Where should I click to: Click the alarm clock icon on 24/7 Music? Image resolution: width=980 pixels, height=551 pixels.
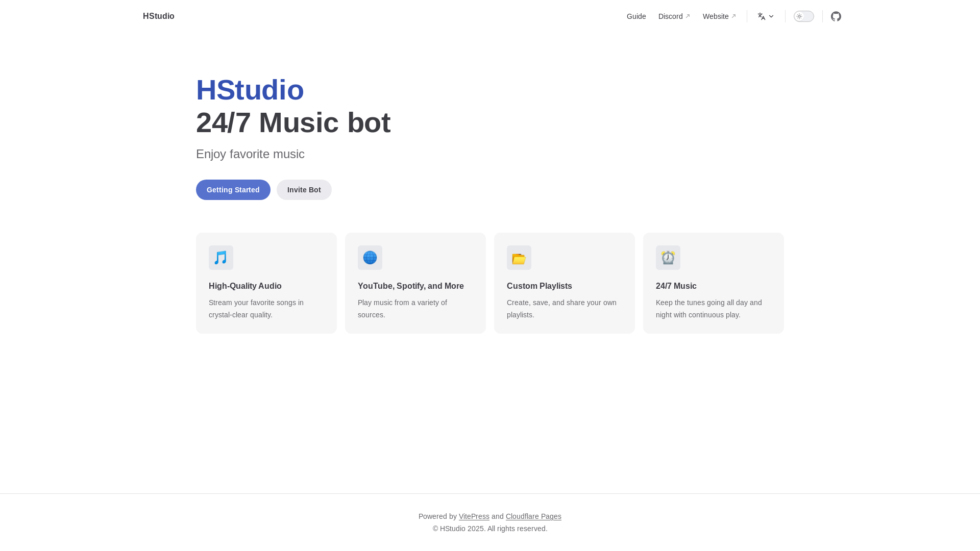(x=668, y=258)
